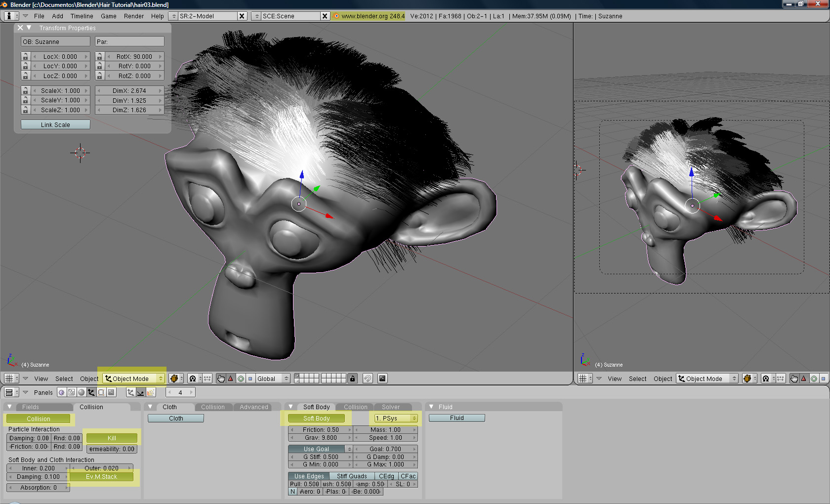This screenshot has height=504, width=830.
Task: Open the Timeline menu
Action: pyautogui.click(x=82, y=16)
